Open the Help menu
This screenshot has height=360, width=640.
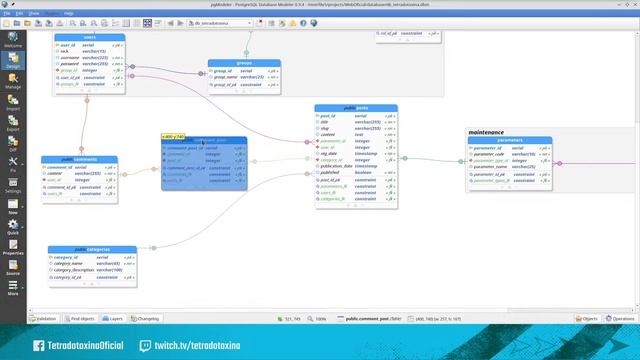[69, 13]
